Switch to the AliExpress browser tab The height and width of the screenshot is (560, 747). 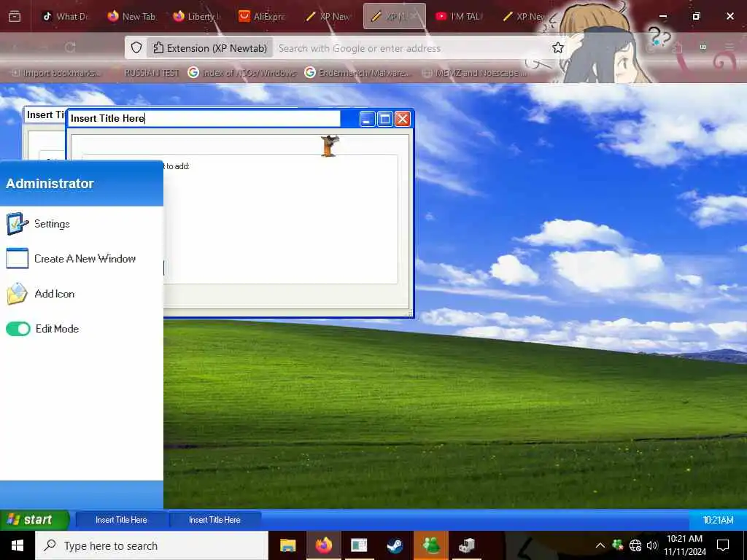pos(261,16)
